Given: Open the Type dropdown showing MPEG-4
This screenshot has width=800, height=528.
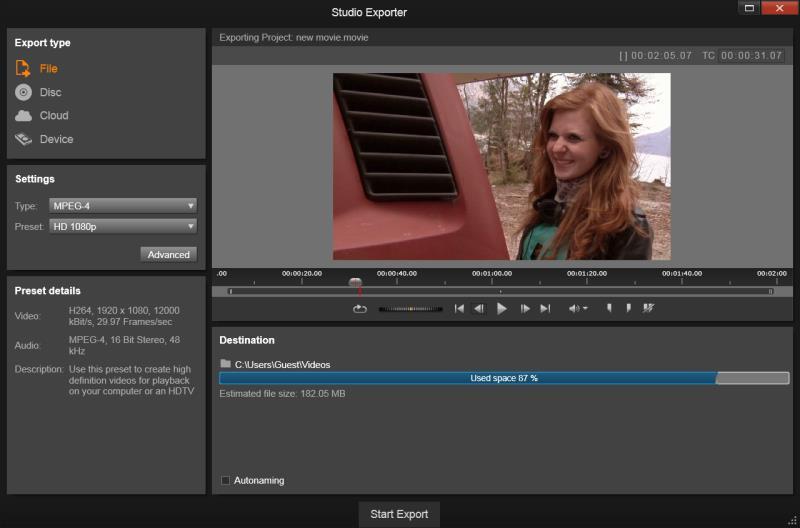Looking at the screenshot, I should point(123,206).
